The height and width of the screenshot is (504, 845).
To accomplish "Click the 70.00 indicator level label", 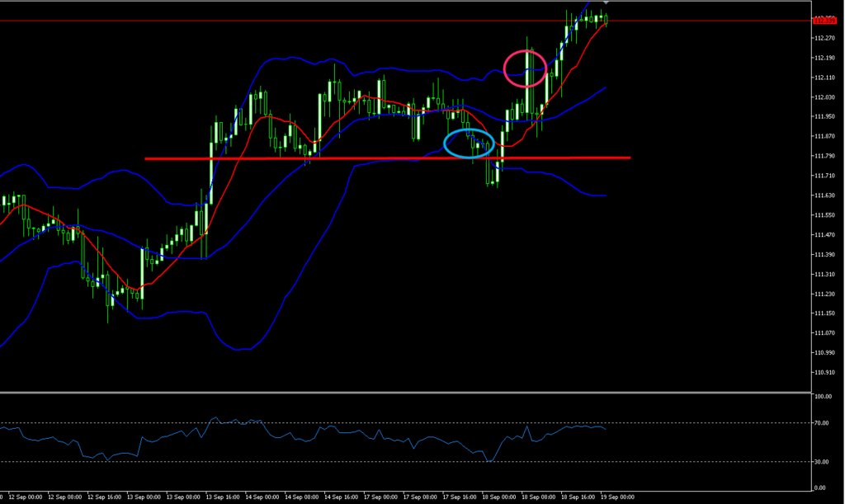I will coord(822,423).
